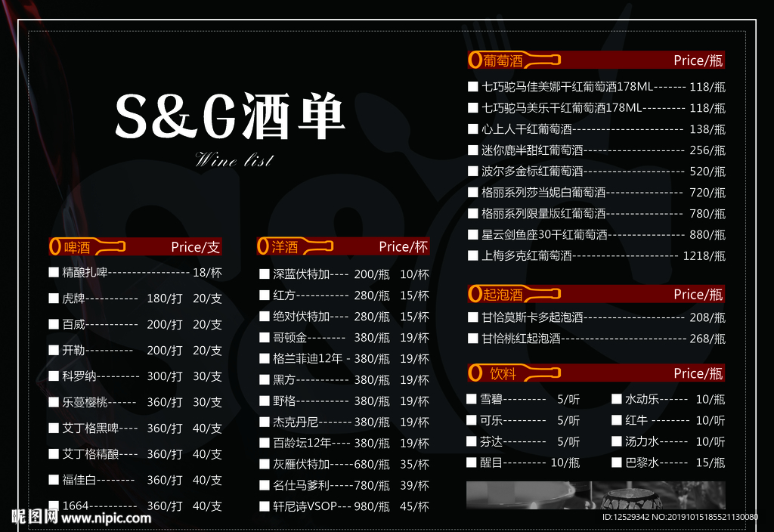The height and width of the screenshot is (532, 774).
Task: Click the 甘恰桃红起泡酒 item text
Action: (x=522, y=339)
